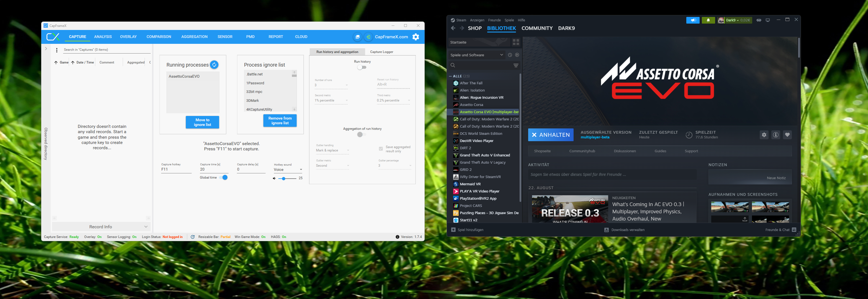Image resolution: width=868 pixels, height=299 pixels.
Task: Open Steam announcements megaphone button
Action: pyautogui.click(x=693, y=20)
